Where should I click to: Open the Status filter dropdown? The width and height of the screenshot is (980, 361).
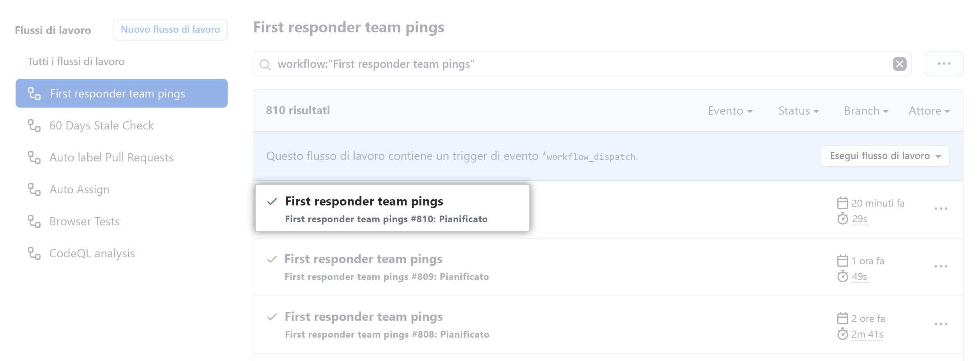pyautogui.click(x=798, y=111)
